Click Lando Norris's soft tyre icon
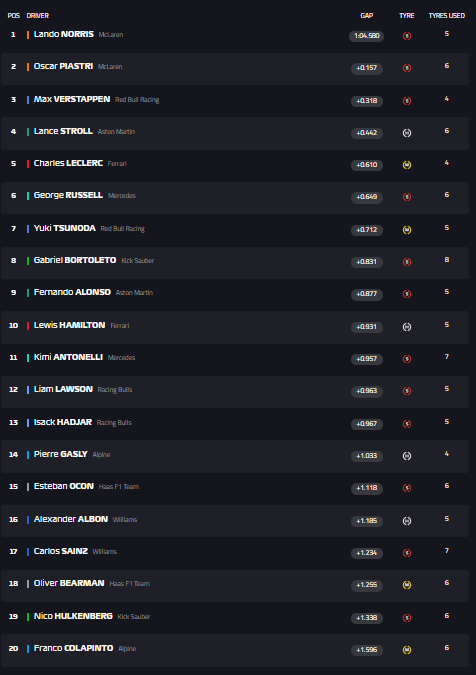 [407, 36]
